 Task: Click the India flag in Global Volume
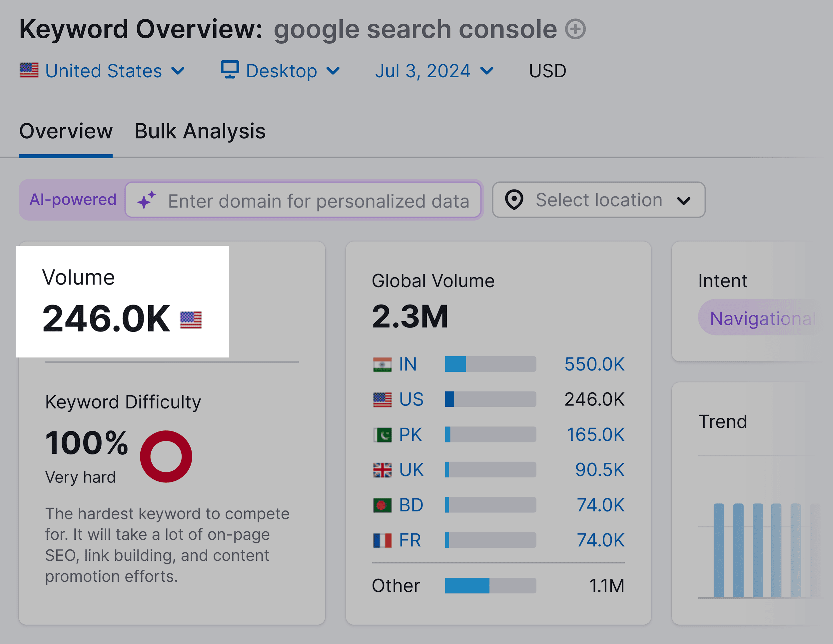pyautogui.click(x=382, y=364)
